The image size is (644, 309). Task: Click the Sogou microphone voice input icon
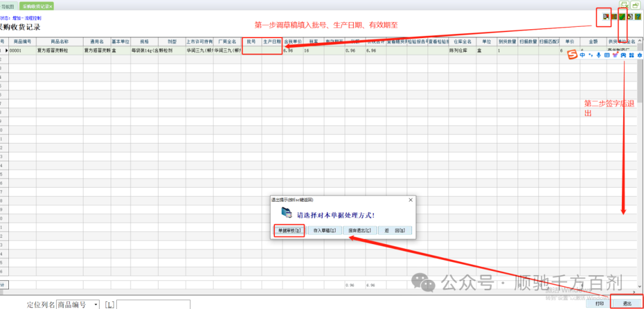pos(599,55)
